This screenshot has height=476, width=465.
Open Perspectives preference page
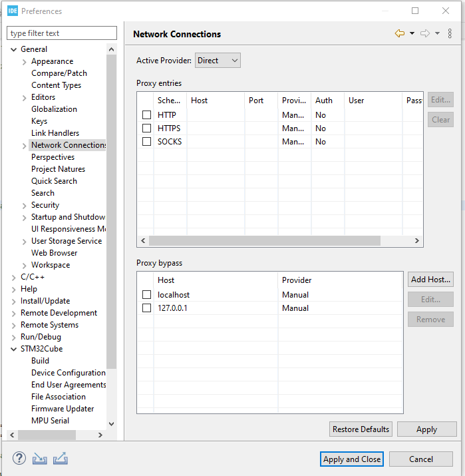[53, 157]
